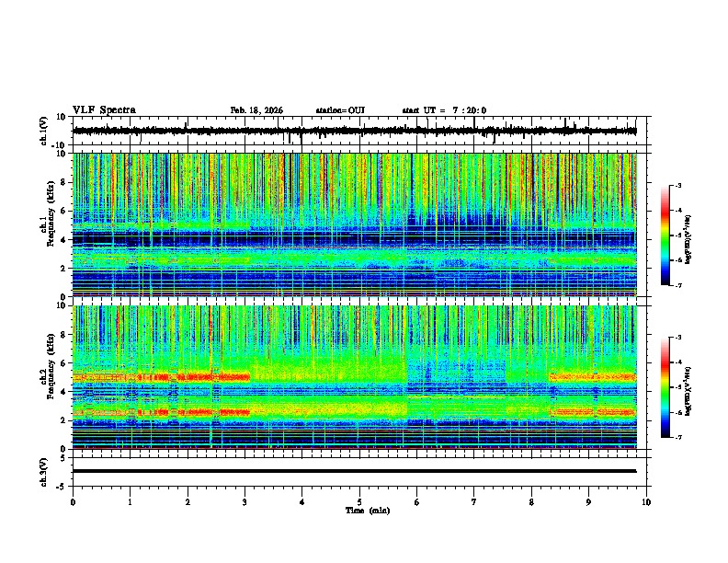728x563 pixels.
Task: Click ch.2 frequency axis tick "8"
Action: click(64, 335)
